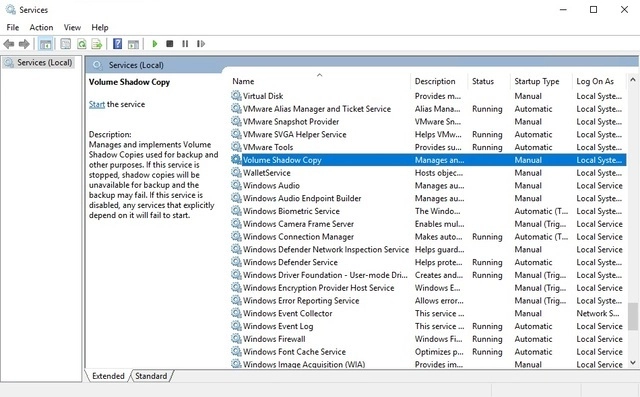
Task: Click the gear icon beside Windows Defender Service
Action: pos(236,262)
